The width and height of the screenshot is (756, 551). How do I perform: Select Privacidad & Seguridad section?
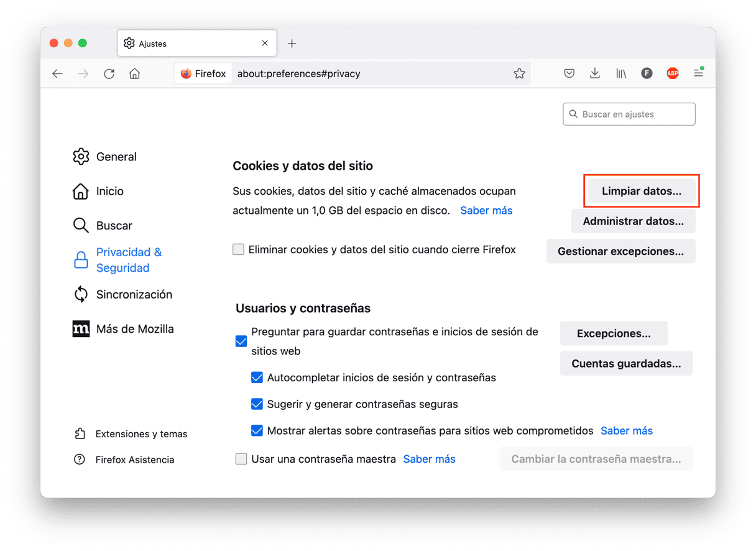[x=118, y=260]
